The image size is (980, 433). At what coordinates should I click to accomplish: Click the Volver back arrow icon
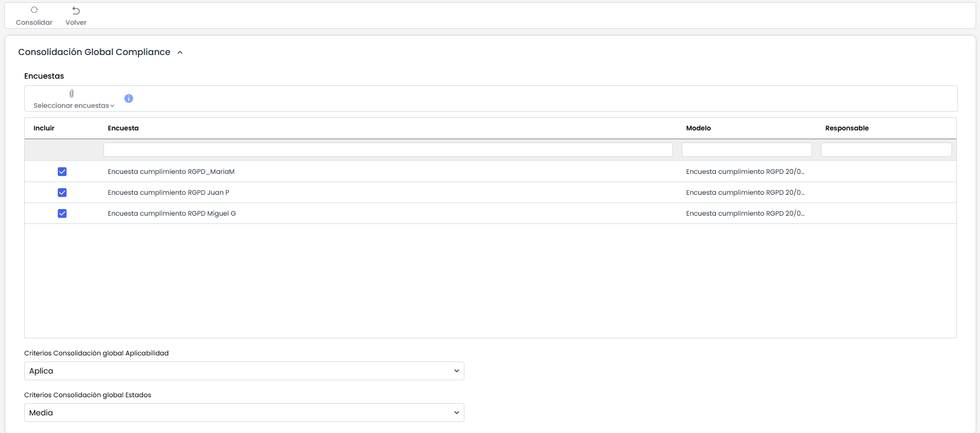pyautogui.click(x=76, y=10)
